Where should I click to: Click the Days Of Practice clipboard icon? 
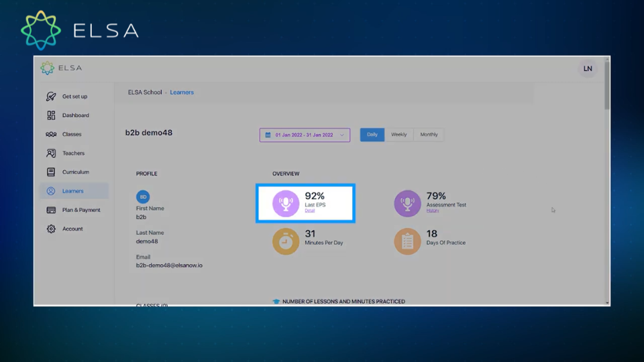tap(407, 241)
